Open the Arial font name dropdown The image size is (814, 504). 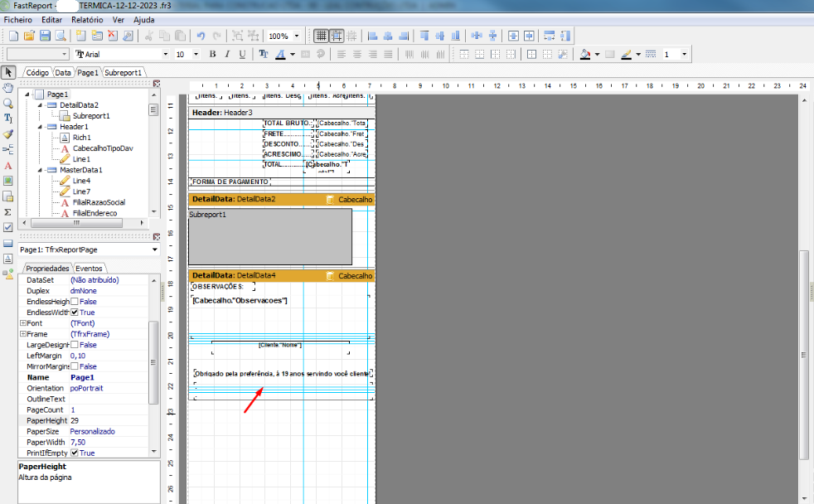coord(166,54)
